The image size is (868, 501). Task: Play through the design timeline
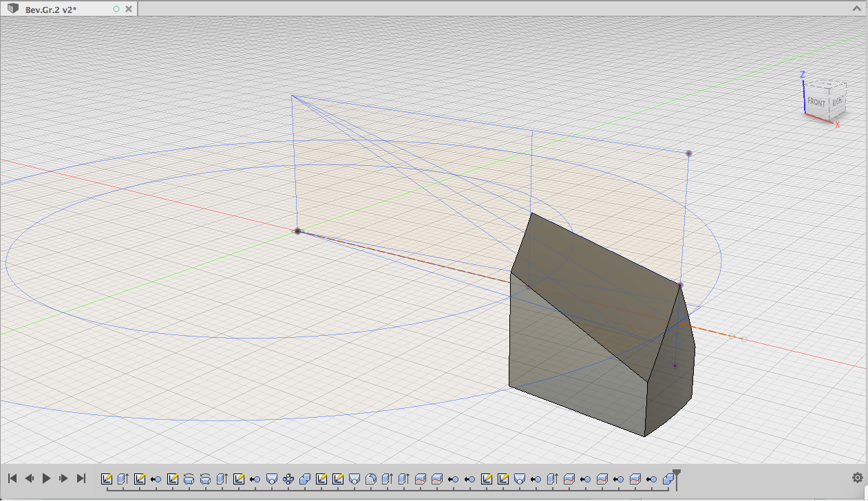point(46,477)
